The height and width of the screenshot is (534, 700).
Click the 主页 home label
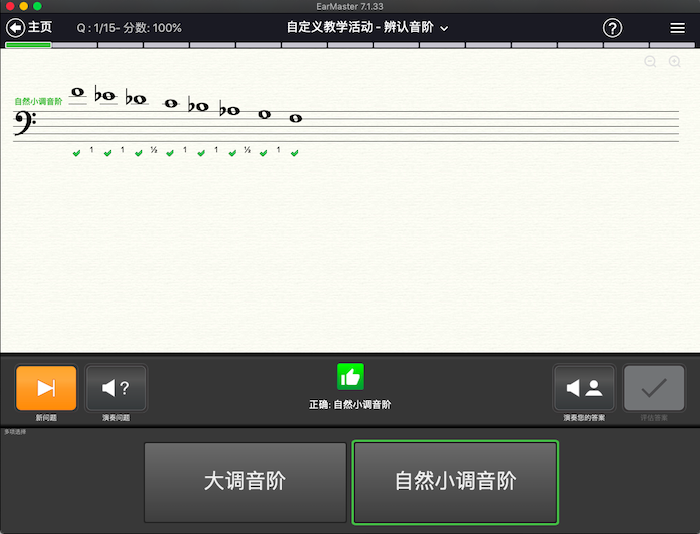(x=40, y=27)
